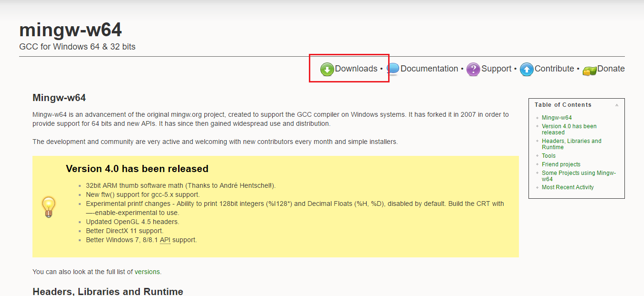Jump to 'Version 4.0 has been released' in contents
The image size is (644, 296).
click(569, 129)
